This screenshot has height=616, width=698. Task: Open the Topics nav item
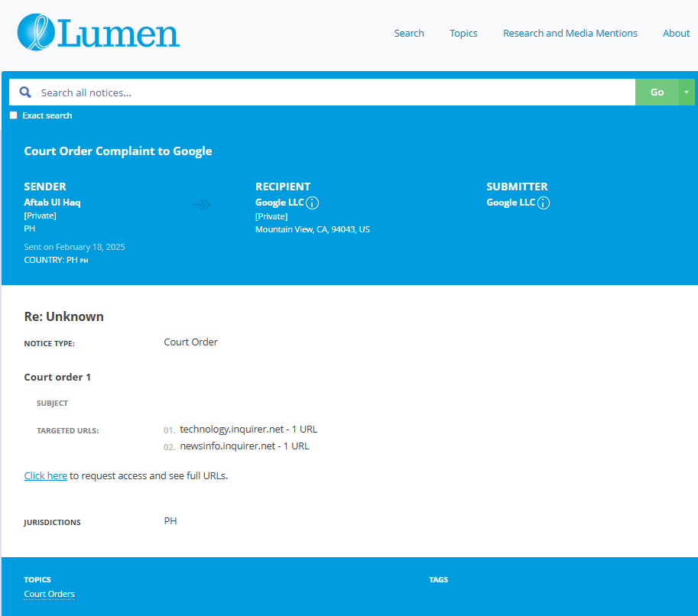coord(463,34)
